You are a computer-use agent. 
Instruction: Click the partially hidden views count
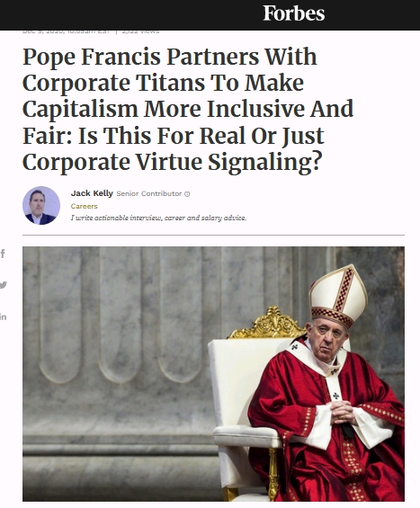(140, 31)
